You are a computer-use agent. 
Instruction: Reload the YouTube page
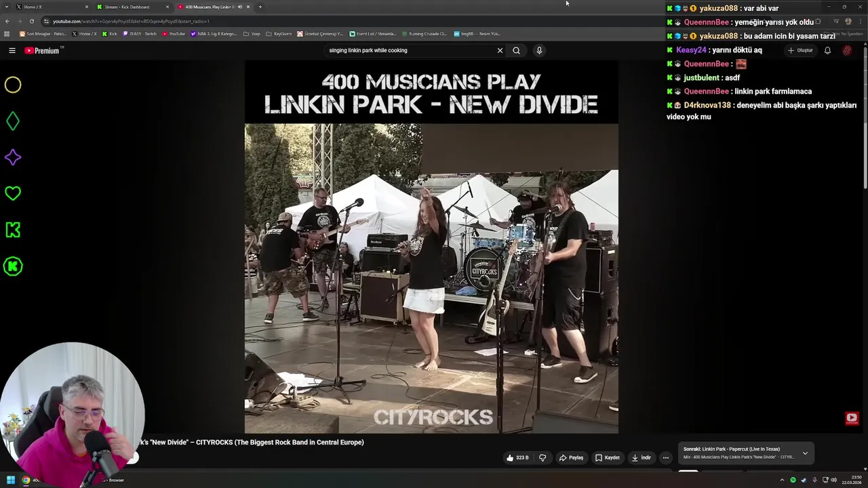31,21
